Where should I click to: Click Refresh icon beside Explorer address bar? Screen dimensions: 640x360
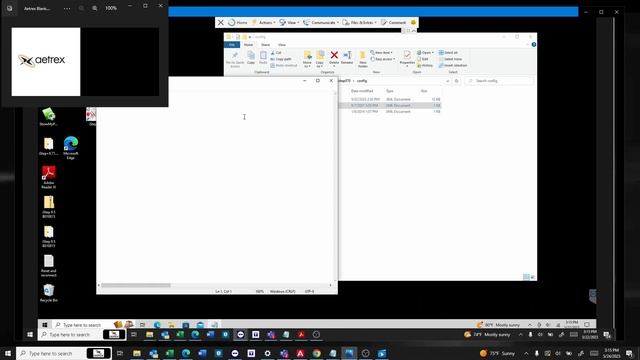pyautogui.click(x=457, y=81)
